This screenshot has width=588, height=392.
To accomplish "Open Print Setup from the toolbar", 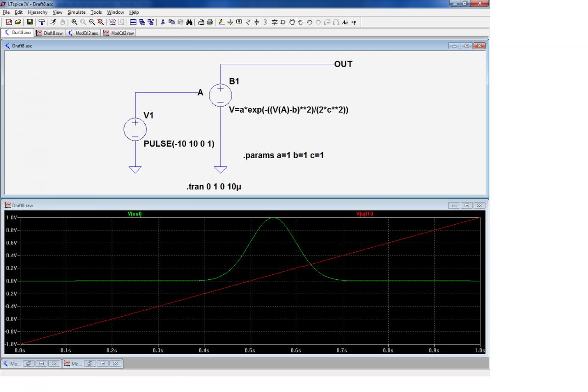I will (x=201, y=22).
